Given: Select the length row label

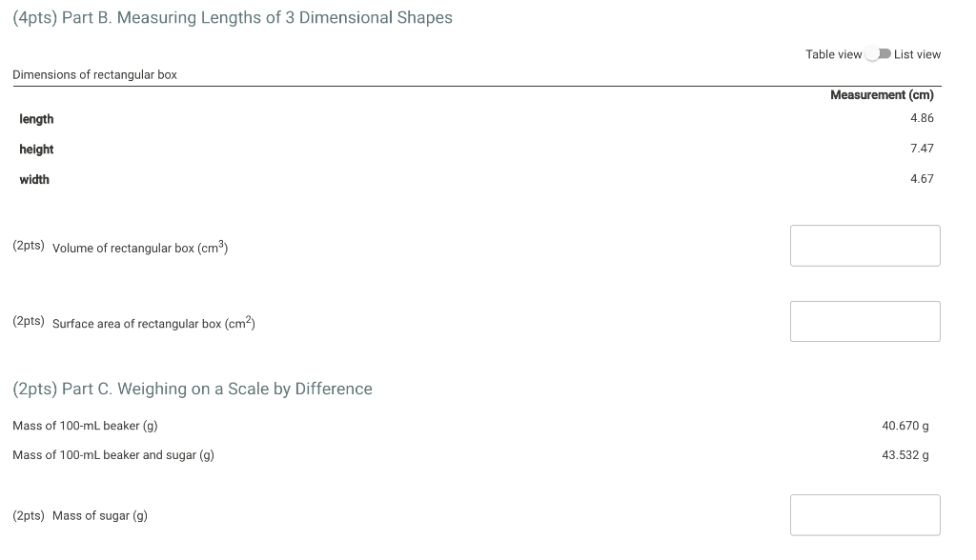Looking at the screenshot, I should [x=36, y=118].
